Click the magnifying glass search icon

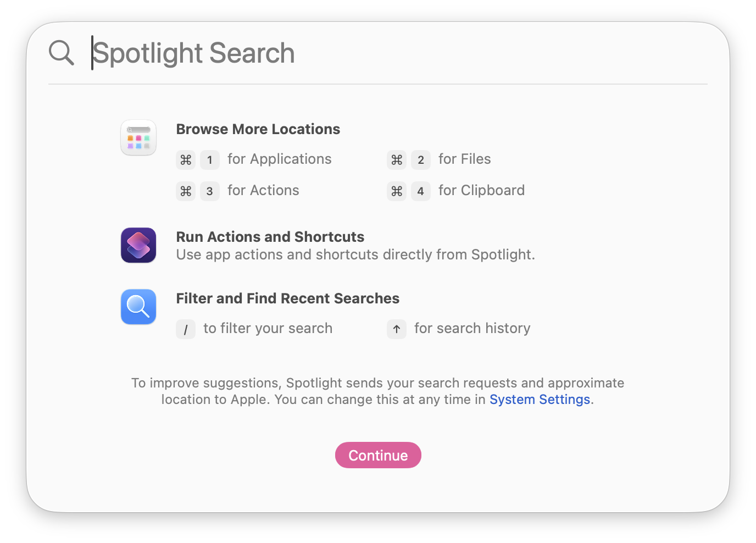(x=61, y=53)
